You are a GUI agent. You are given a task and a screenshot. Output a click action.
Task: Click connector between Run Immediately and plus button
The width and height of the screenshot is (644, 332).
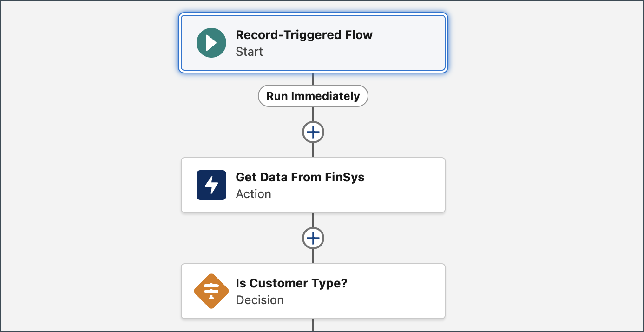point(313,114)
